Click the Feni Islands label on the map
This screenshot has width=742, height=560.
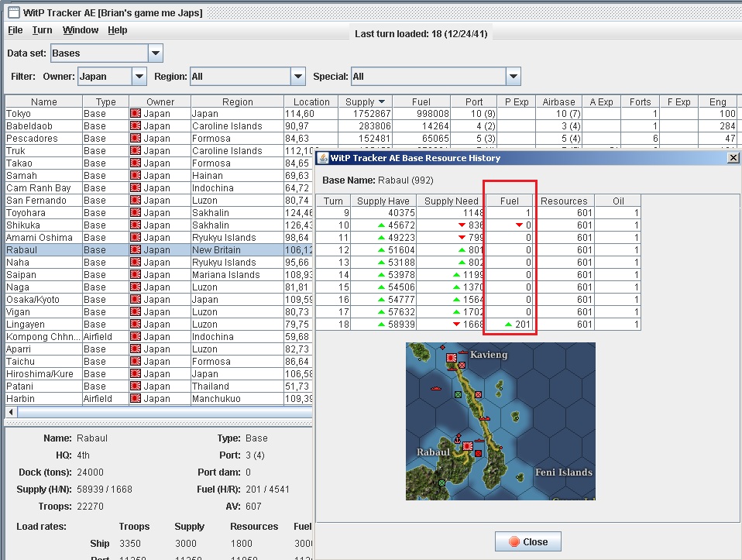click(x=564, y=472)
